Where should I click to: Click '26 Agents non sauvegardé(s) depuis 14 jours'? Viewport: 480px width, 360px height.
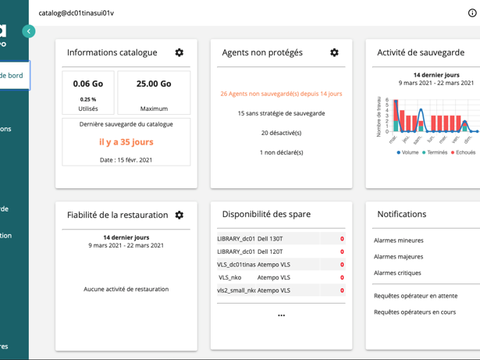point(281,94)
